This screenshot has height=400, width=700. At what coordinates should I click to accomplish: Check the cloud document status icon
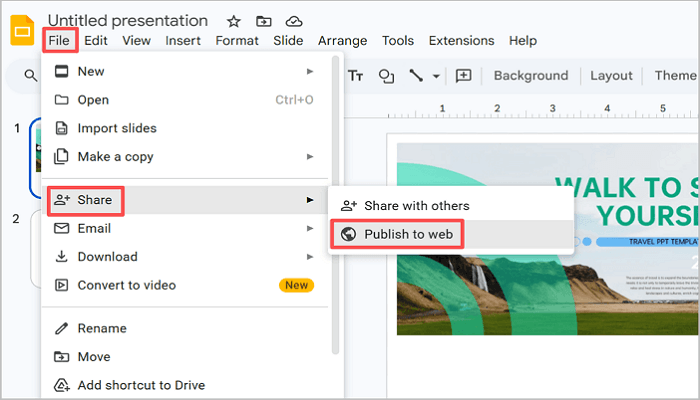[x=294, y=21]
